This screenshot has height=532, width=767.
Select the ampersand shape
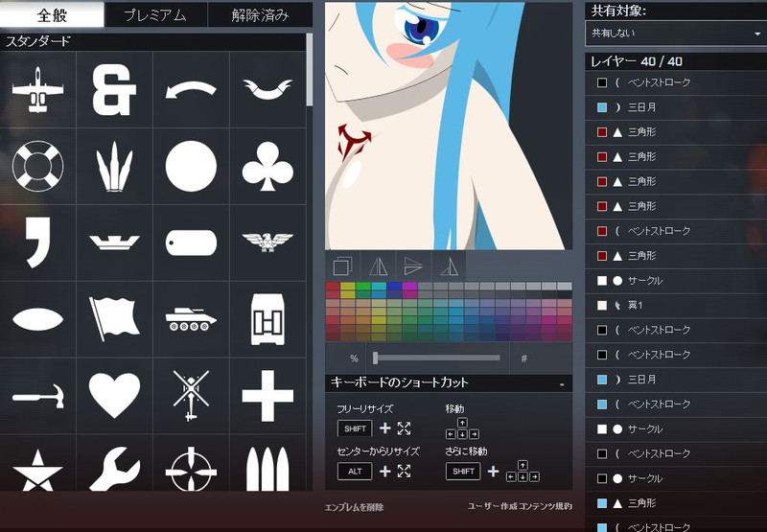(x=114, y=90)
